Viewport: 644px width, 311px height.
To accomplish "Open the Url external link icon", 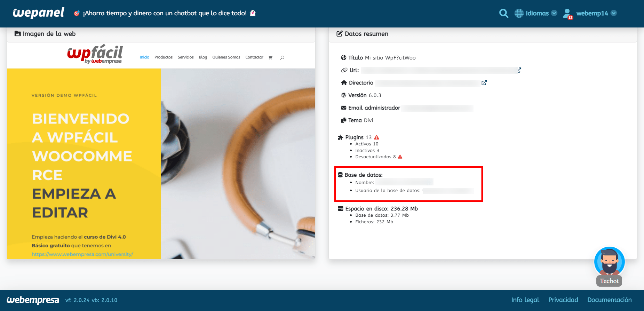I will click(x=519, y=70).
